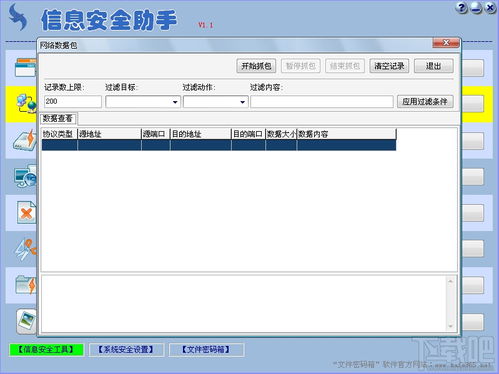Click the network packet sidebar icon
This screenshot has height=374, width=499.
point(27,104)
